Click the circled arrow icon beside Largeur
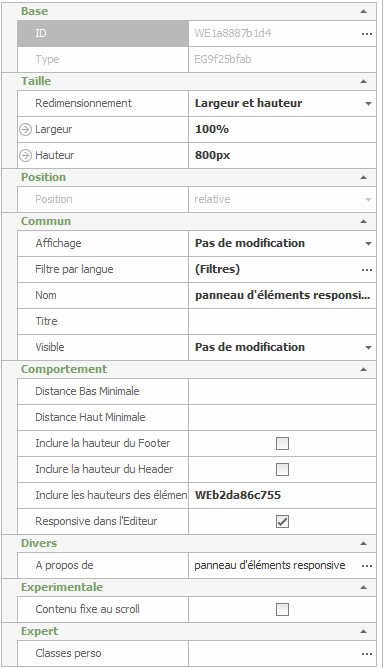 pos(26,130)
